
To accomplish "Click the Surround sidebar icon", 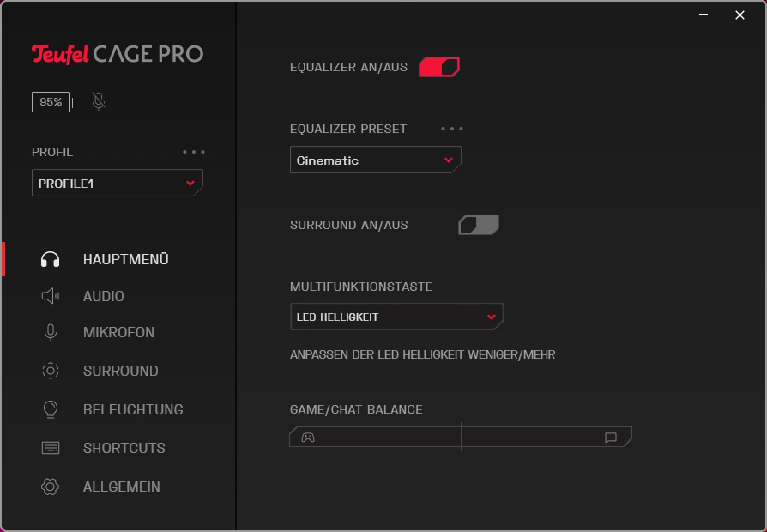I will 51,371.
